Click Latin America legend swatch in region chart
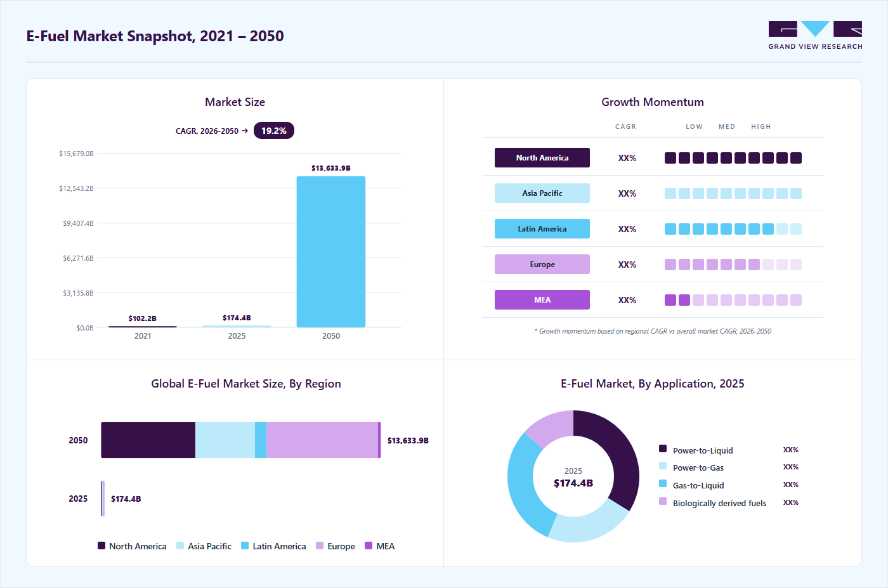Image resolution: width=888 pixels, height=588 pixels. click(245, 546)
